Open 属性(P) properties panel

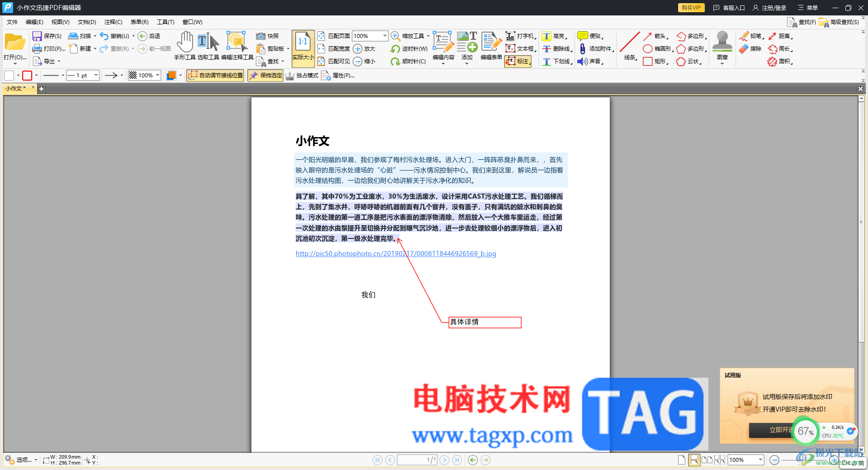tap(338, 76)
